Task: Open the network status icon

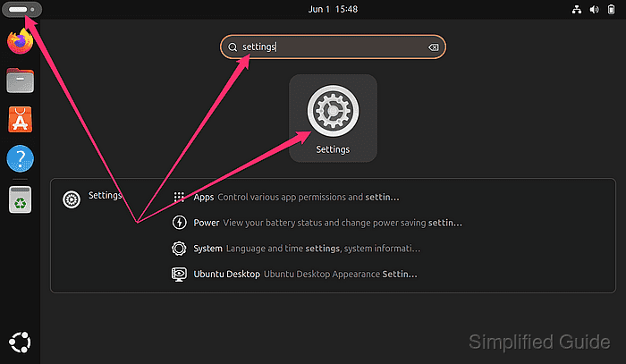Action: 577,9
